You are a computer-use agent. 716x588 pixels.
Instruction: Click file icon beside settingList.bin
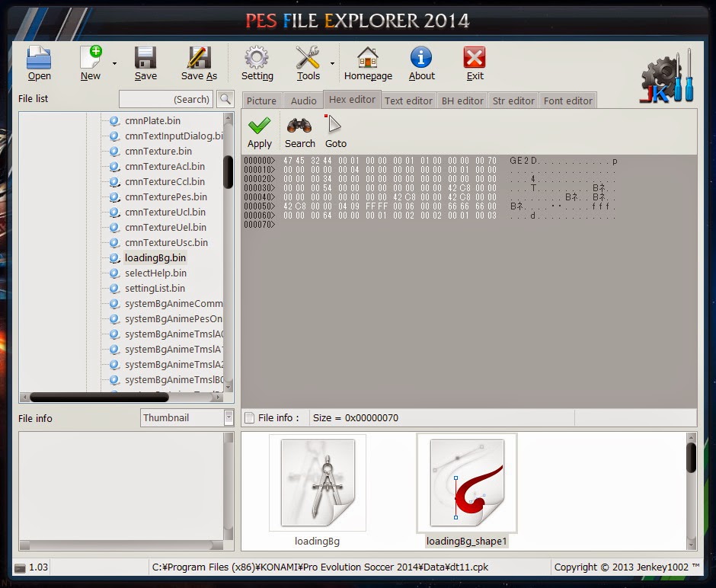point(114,289)
